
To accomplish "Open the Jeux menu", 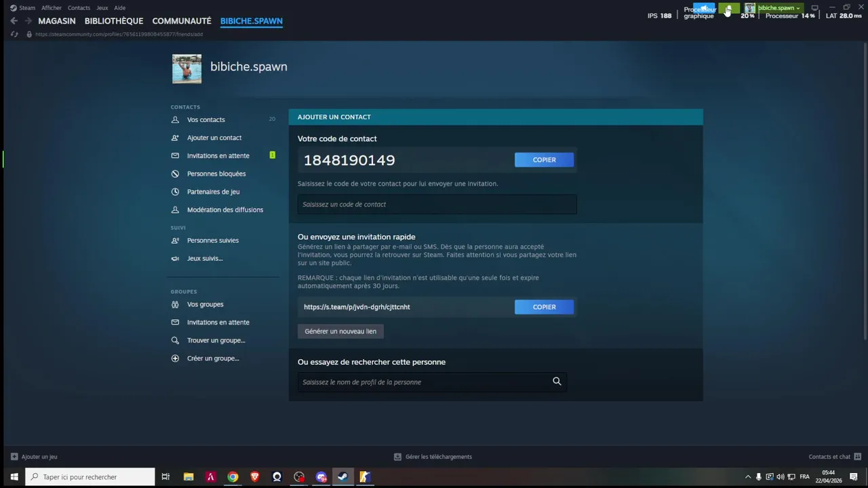I will [x=102, y=8].
